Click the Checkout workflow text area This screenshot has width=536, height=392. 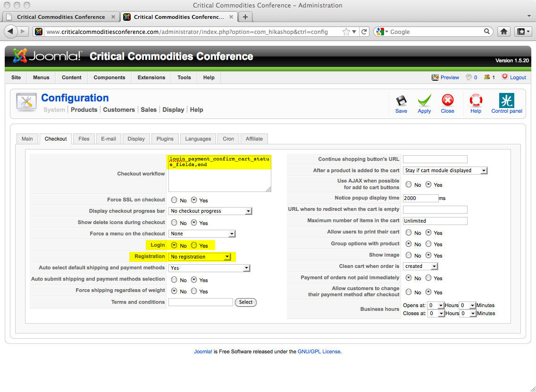(x=219, y=173)
